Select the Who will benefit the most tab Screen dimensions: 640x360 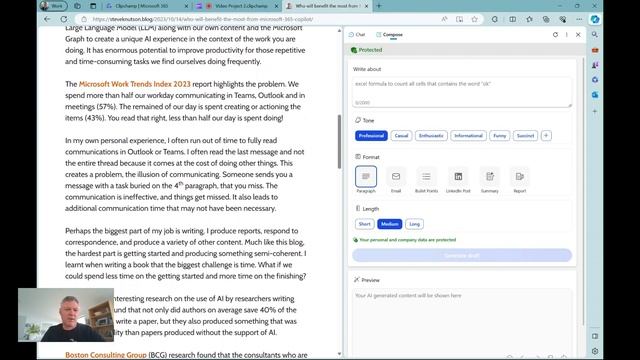[327, 6]
